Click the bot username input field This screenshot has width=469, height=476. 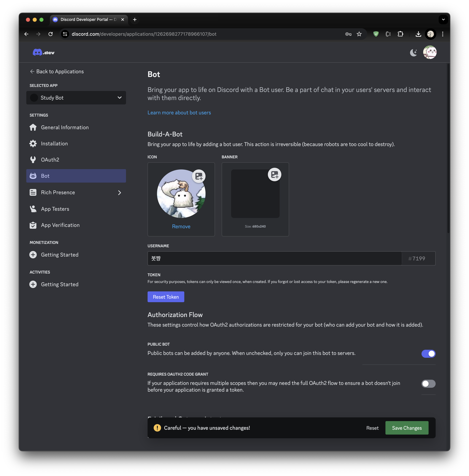(x=274, y=258)
